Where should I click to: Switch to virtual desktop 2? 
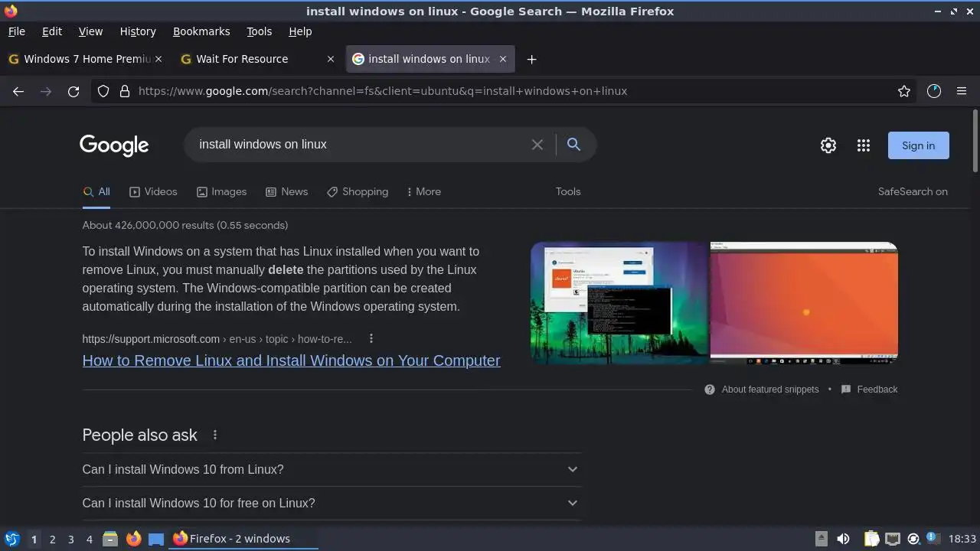[52, 539]
